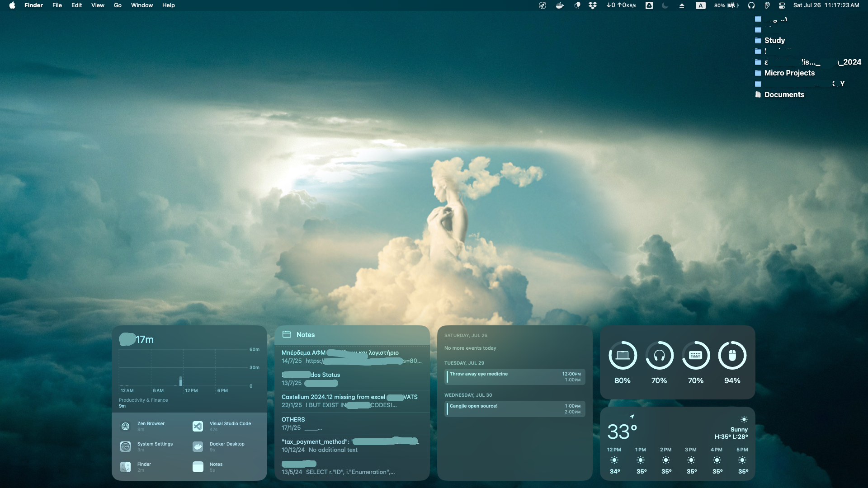Click the SATURDAY, JUL 26 calendar header
Viewport: 868px width, 488px height.
pos(466,335)
